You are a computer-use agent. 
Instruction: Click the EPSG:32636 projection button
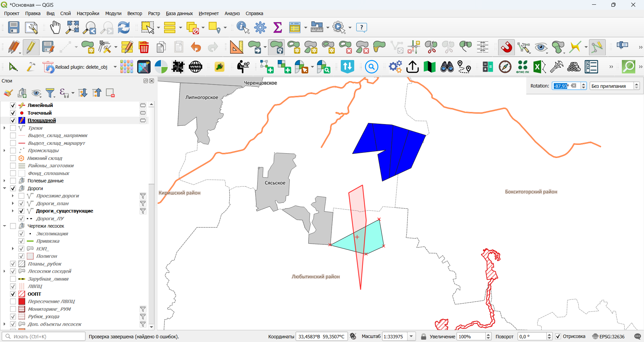coord(608,336)
